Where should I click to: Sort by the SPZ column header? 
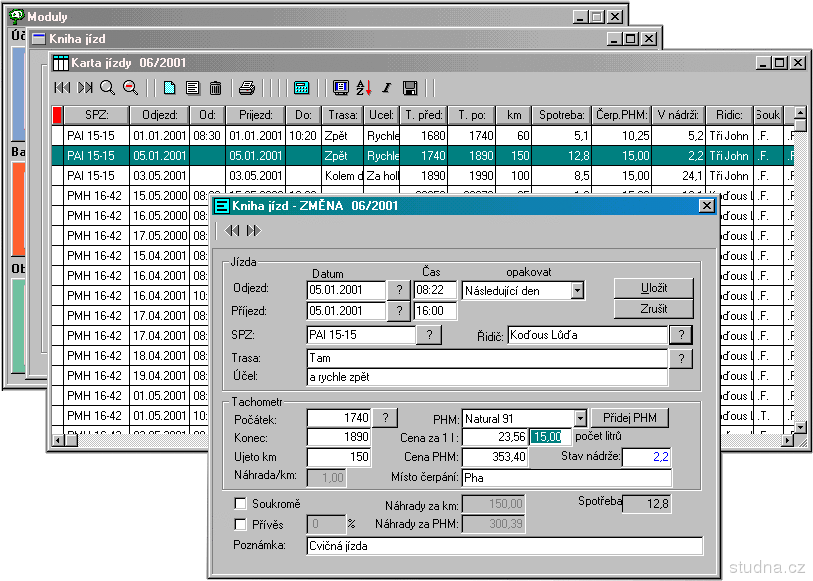[x=96, y=115]
